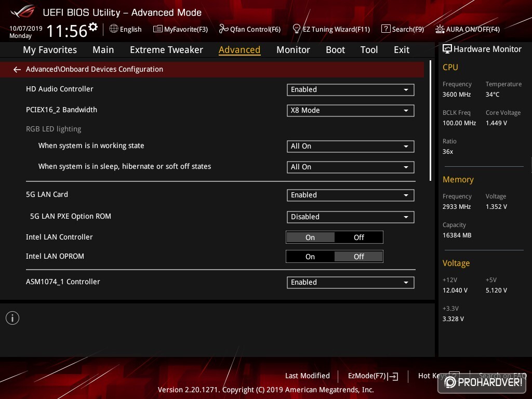The width and height of the screenshot is (532, 399).
Task: Open the time settings gear icon
Action: pos(93,26)
